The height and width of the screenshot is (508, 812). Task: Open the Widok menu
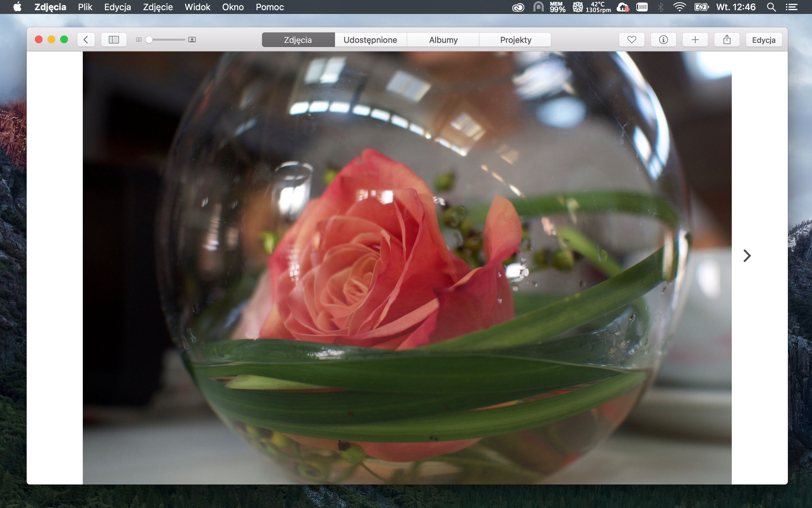(197, 7)
